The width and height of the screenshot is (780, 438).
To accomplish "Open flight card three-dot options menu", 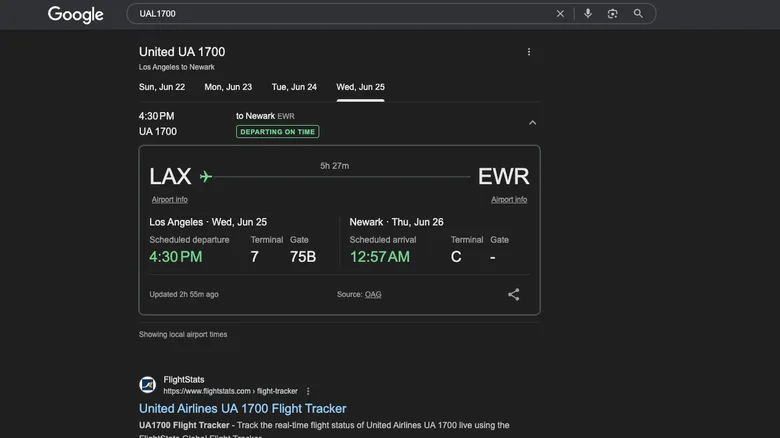I will [x=529, y=52].
